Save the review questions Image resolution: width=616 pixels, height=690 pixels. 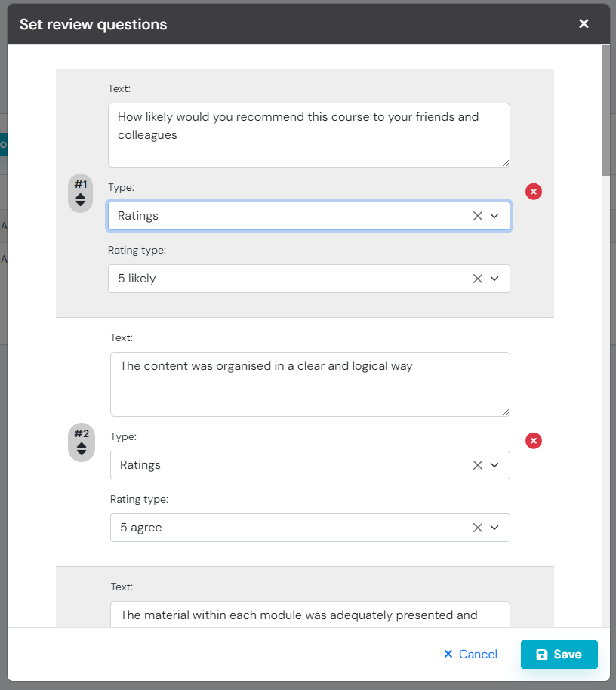coord(559,655)
